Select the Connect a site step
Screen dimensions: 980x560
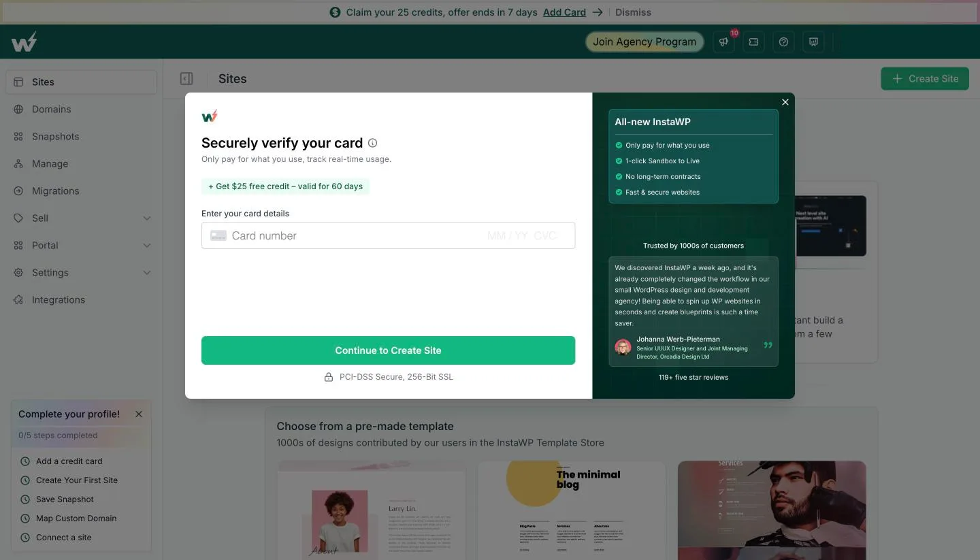pos(64,538)
